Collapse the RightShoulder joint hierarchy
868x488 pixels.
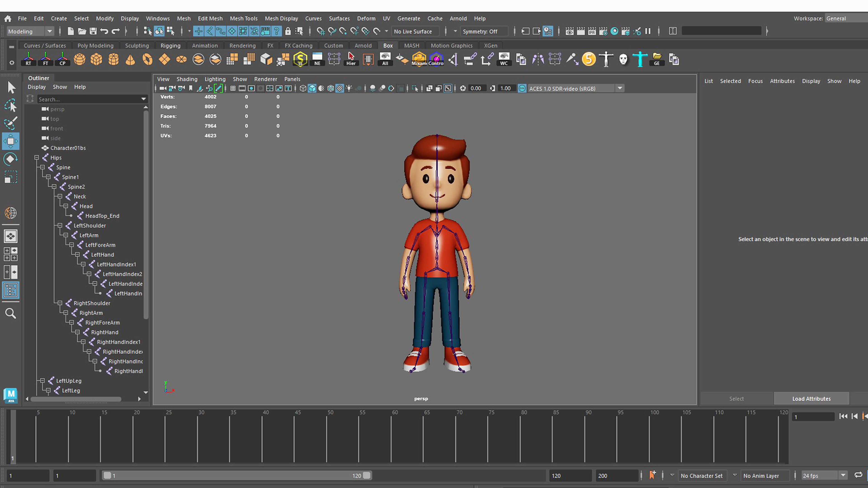click(x=60, y=303)
